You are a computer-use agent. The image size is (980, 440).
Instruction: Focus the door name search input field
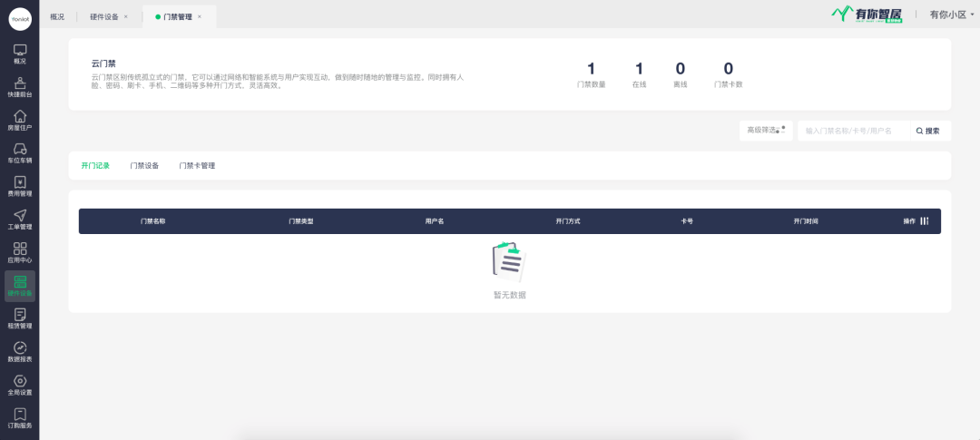tap(853, 131)
